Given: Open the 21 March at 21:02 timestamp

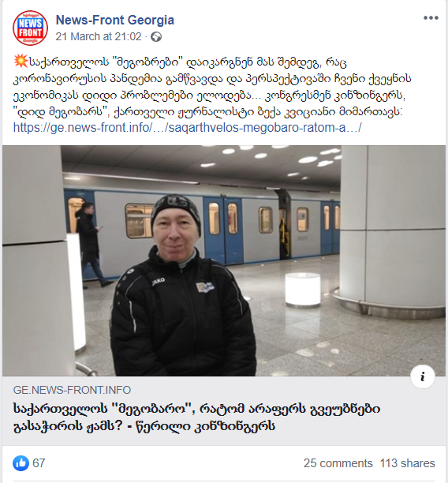Looking at the screenshot, I should 99,36.
